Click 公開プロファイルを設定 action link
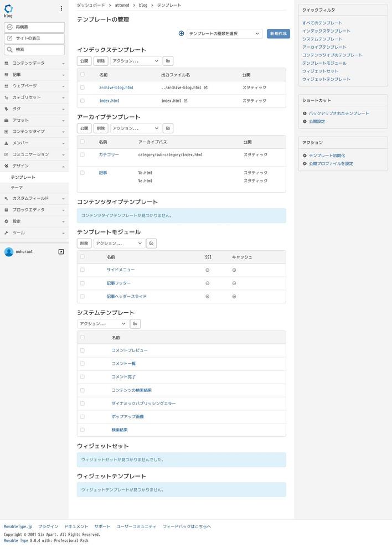392x553 pixels. pyautogui.click(x=331, y=164)
